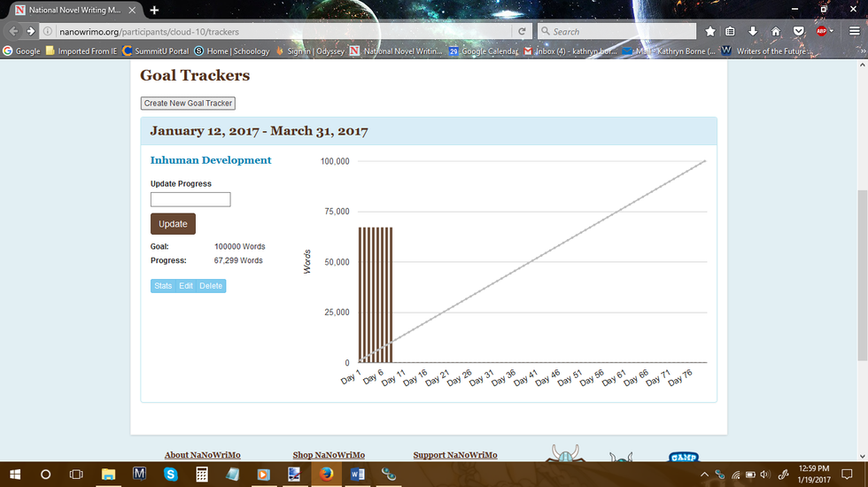868x487 pixels.
Task: Open Calculator from the taskbar
Action: coord(202,475)
